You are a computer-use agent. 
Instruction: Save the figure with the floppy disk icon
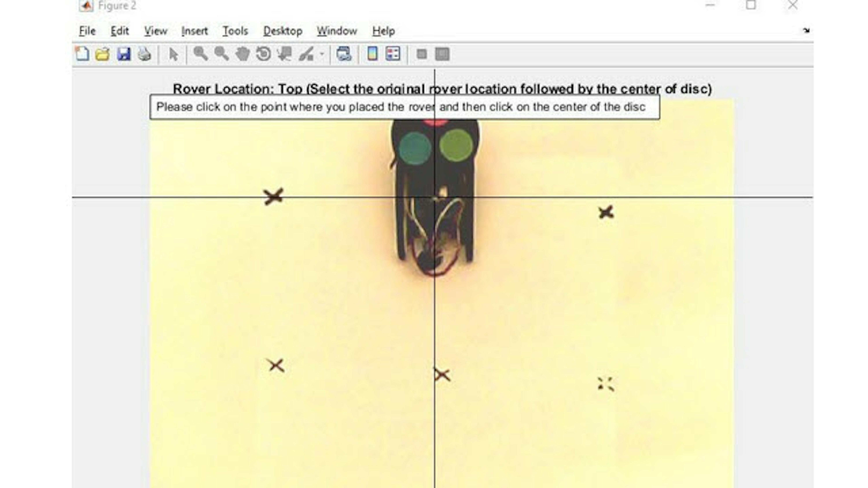click(x=124, y=54)
